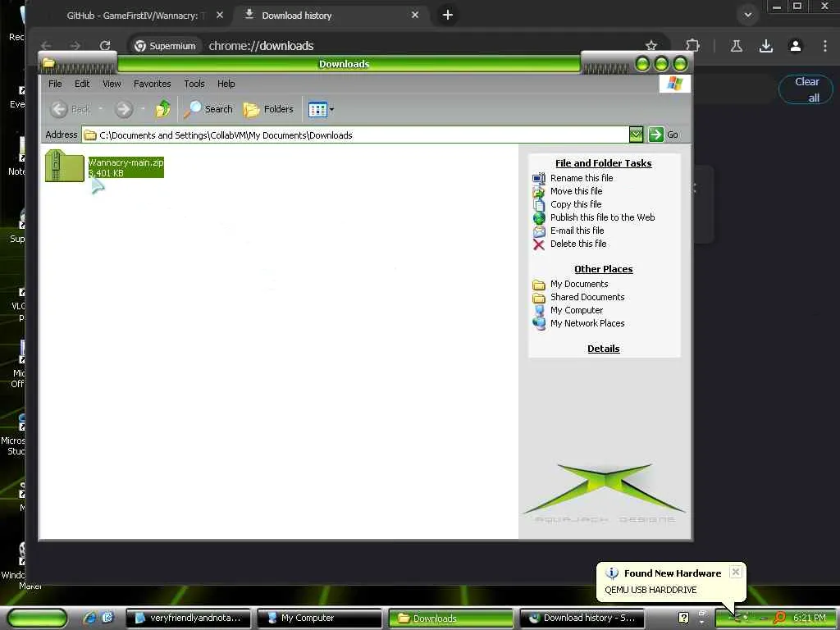Click the Back button in Explorer
Image resolution: width=840 pixels, height=630 pixels.
71,109
